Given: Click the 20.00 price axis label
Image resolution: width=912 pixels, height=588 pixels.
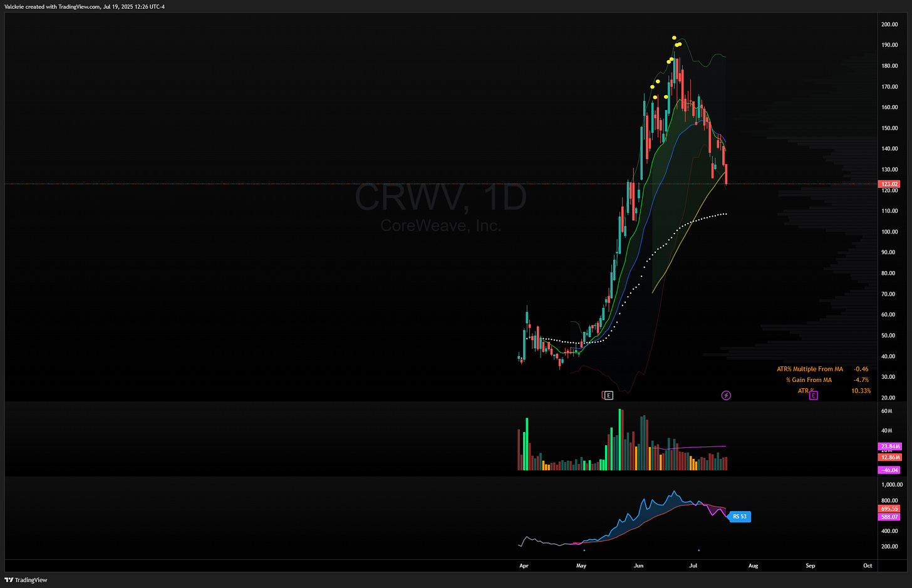Looking at the screenshot, I should (888, 398).
